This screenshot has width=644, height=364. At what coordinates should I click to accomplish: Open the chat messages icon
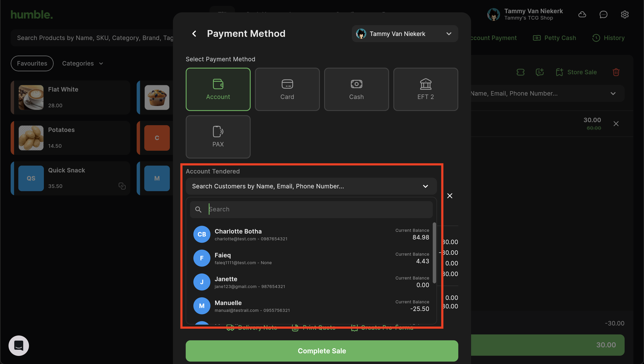pyautogui.click(x=603, y=14)
